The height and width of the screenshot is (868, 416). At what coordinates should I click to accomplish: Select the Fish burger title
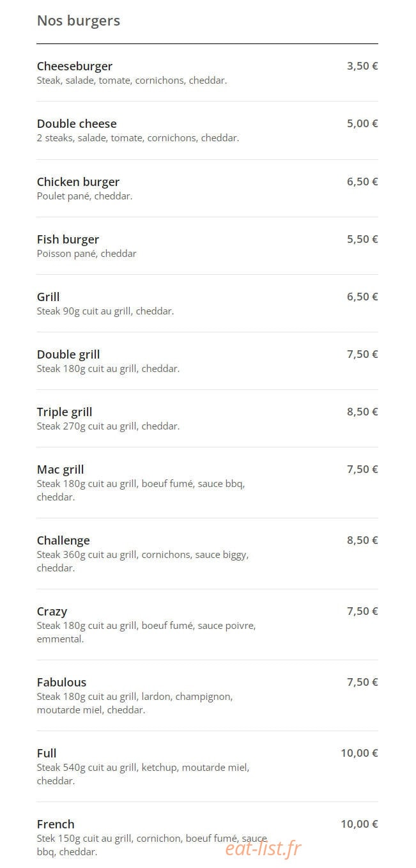pos(68,240)
